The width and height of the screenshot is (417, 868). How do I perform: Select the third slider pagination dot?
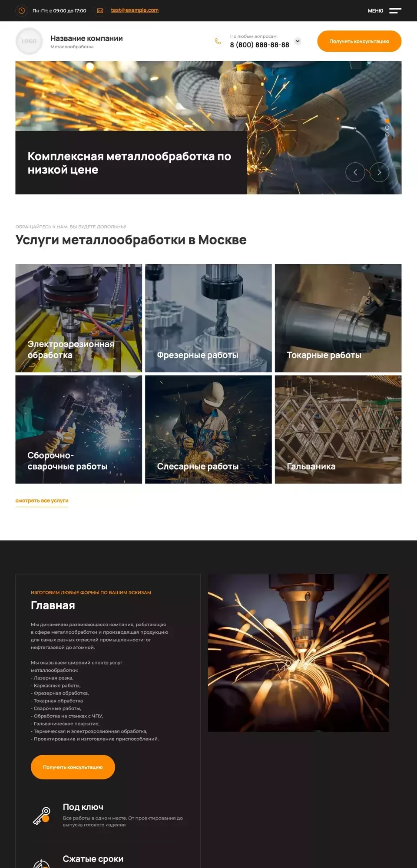pos(387,135)
